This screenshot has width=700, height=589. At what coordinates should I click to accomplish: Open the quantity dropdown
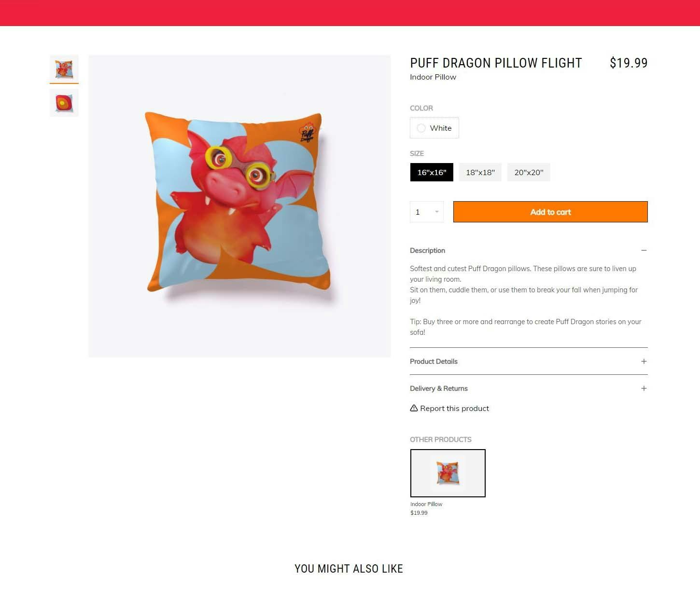pyautogui.click(x=427, y=212)
